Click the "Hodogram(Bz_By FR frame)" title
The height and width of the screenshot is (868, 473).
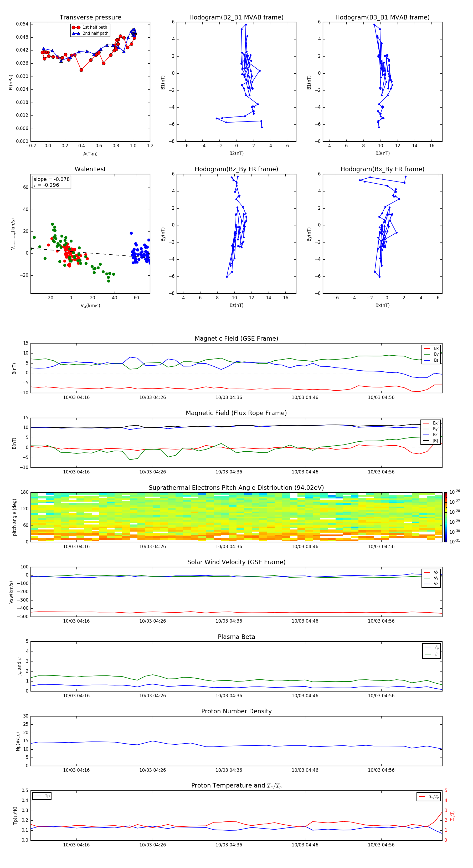(x=236, y=169)
